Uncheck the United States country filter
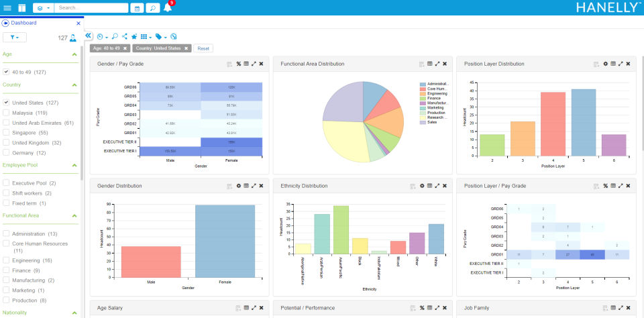 [6, 102]
